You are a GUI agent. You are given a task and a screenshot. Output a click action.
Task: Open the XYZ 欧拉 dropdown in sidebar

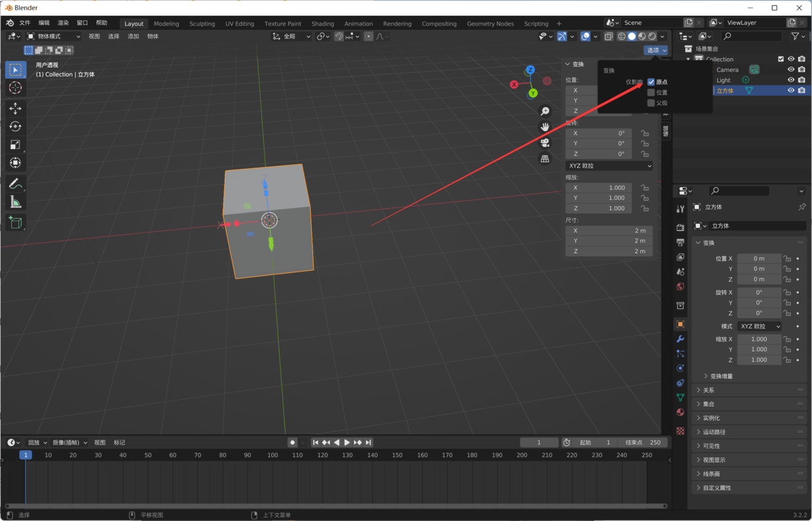pyautogui.click(x=609, y=166)
